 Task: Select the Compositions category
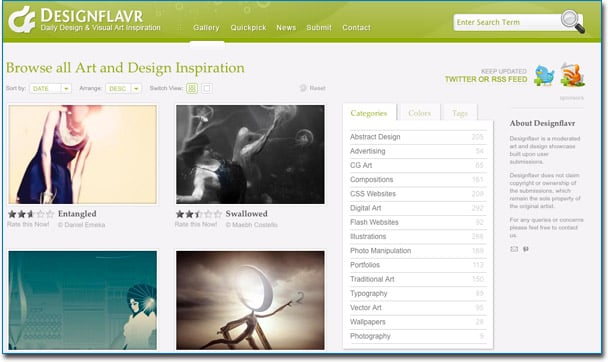417,179
